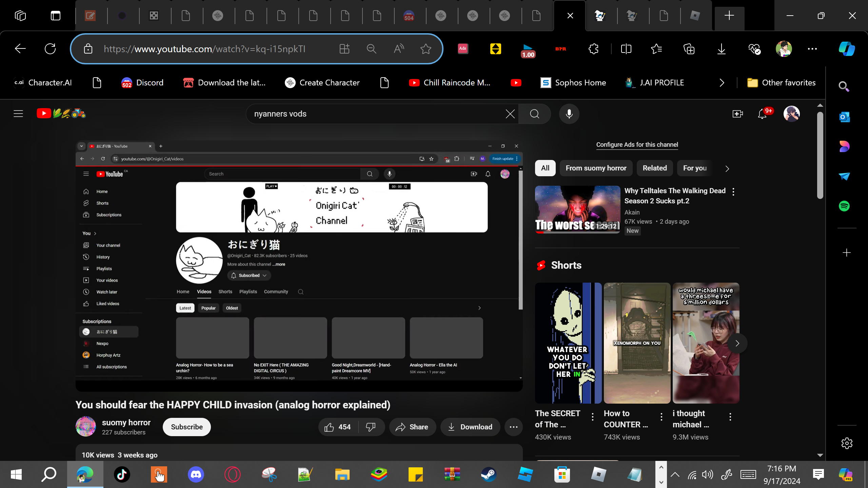The width and height of the screenshot is (868, 488).
Task: Click the YouTube Create video icon
Action: [x=737, y=114]
